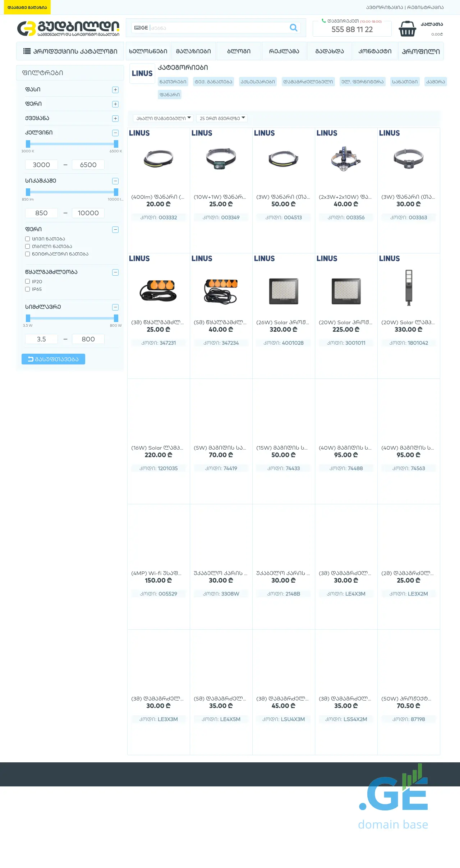460x868 pixels.
Task: Open the 25 ერთ გვერდზე dropdown
Action: click(222, 118)
